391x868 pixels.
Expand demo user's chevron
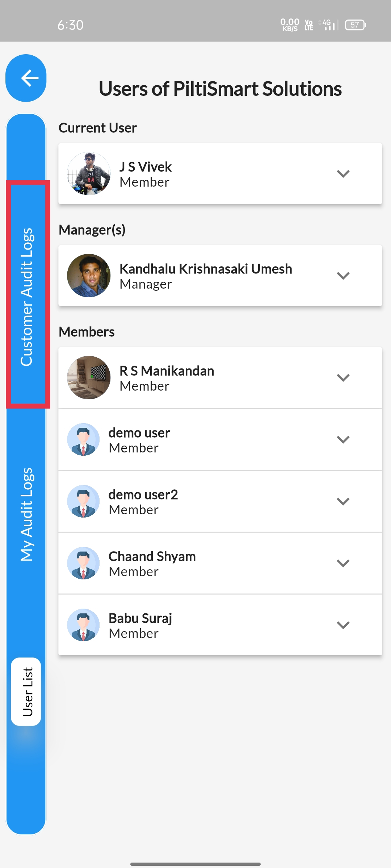pos(343,439)
